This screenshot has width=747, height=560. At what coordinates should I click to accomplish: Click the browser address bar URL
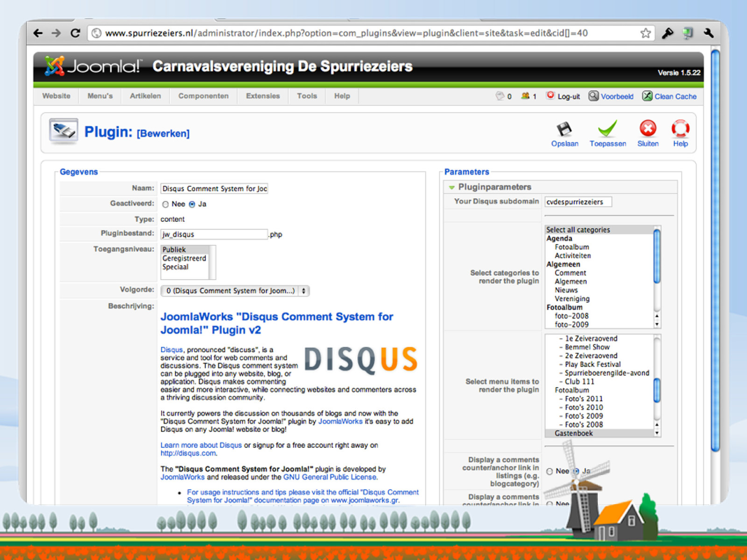click(x=346, y=33)
